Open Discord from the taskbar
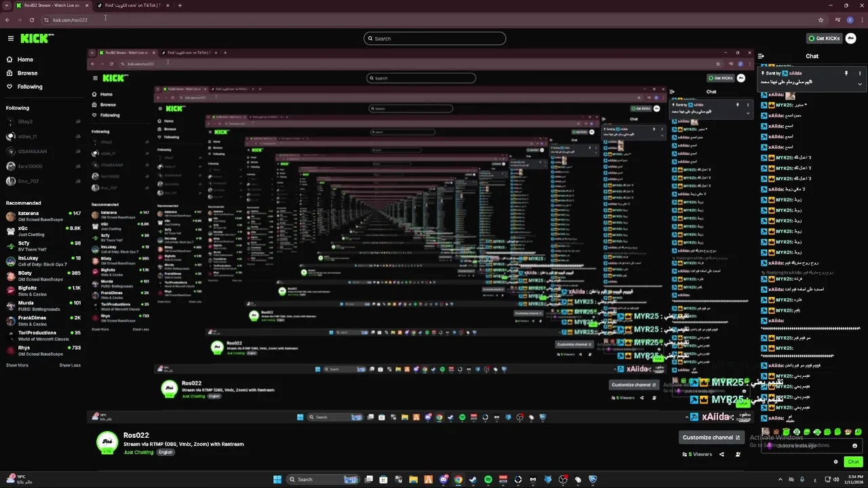This screenshot has height=488, width=868. coord(443,479)
